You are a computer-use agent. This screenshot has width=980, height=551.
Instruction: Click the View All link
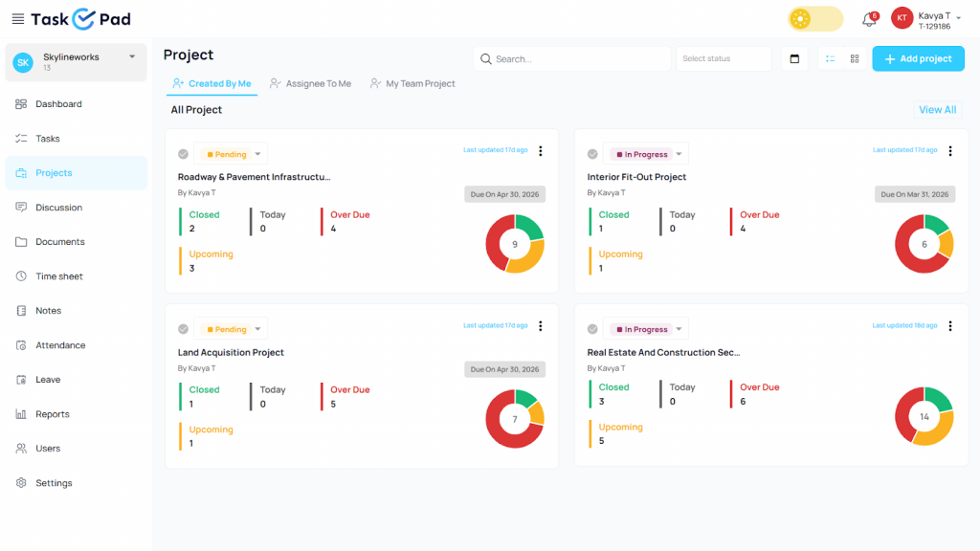[937, 110]
